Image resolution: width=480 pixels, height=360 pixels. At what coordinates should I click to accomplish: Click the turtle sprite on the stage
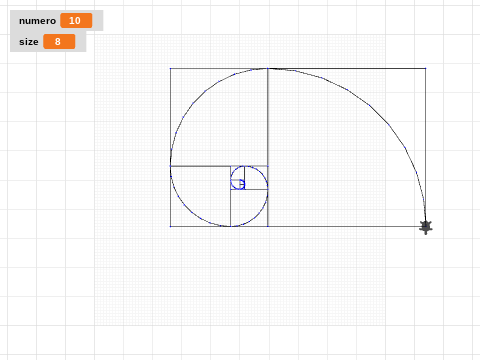(x=426, y=227)
